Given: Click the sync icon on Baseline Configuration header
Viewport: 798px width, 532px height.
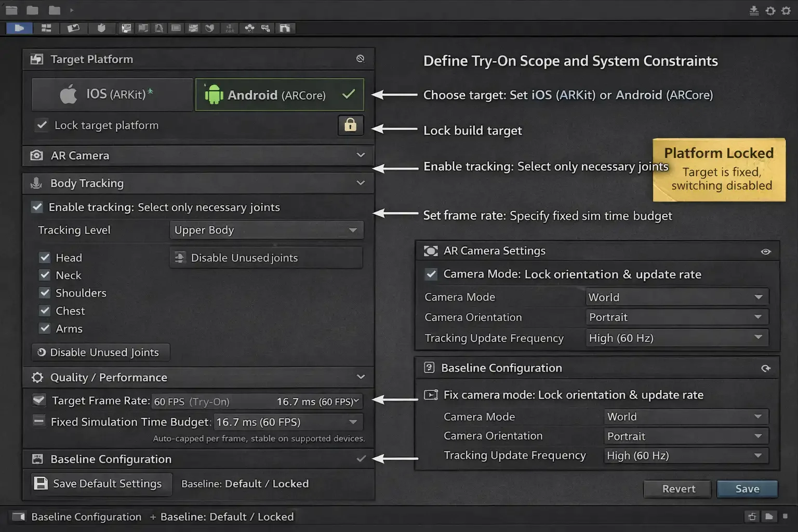Looking at the screenshot, I should coord(766,368).
